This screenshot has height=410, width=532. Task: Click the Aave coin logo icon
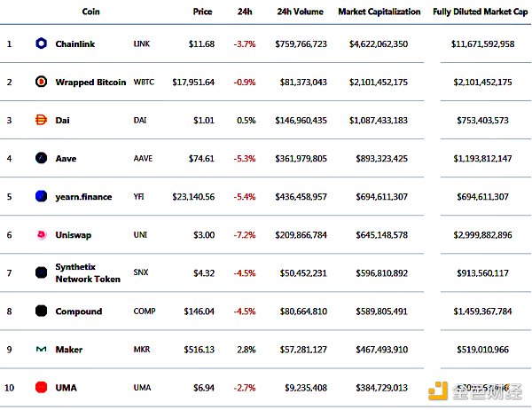click(x=41, y=158)
